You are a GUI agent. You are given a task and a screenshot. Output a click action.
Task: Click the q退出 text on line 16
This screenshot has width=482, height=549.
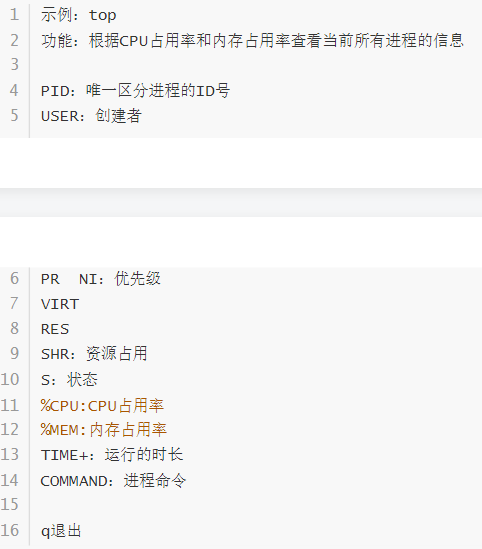[x=61, y=531]
